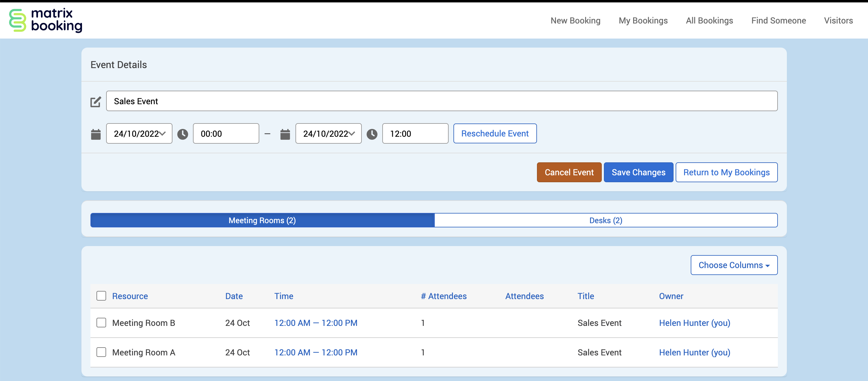Open Helen Hunter link for Meeting Room B
The image size is (868, 381).
tap(694, 323)
